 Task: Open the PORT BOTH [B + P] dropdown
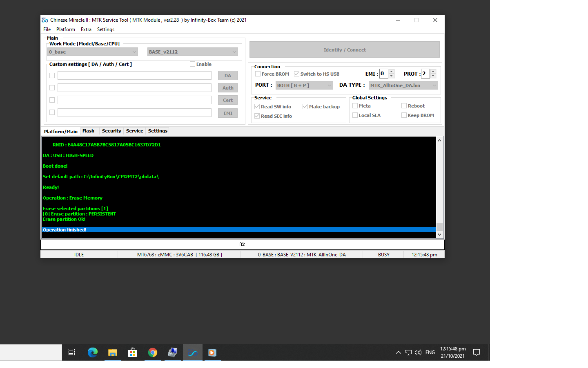[304, 85]
